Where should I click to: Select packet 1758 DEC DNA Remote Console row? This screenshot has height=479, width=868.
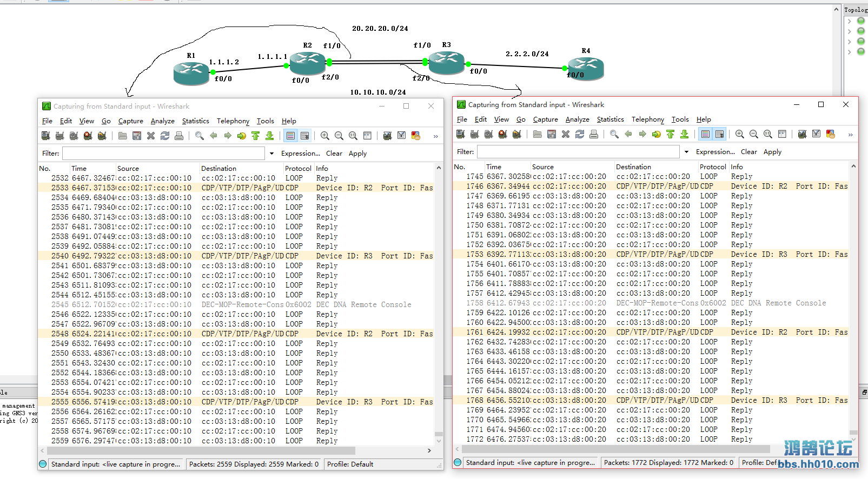(x=651, y=303)
